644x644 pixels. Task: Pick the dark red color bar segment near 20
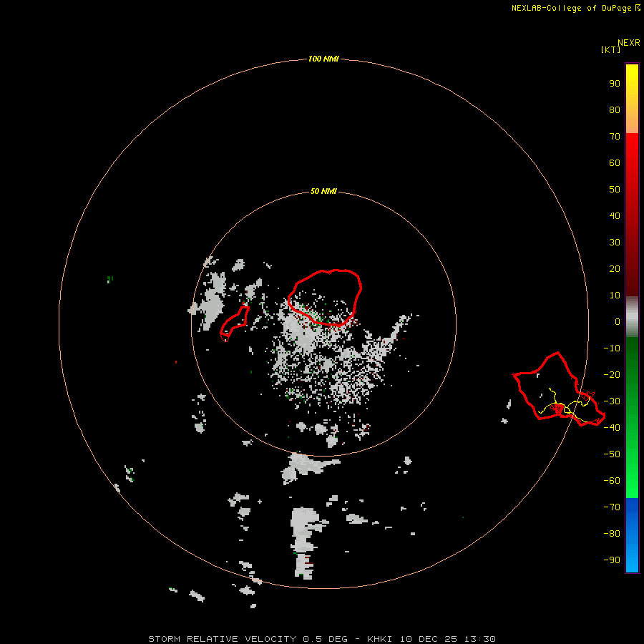point(632,269)
